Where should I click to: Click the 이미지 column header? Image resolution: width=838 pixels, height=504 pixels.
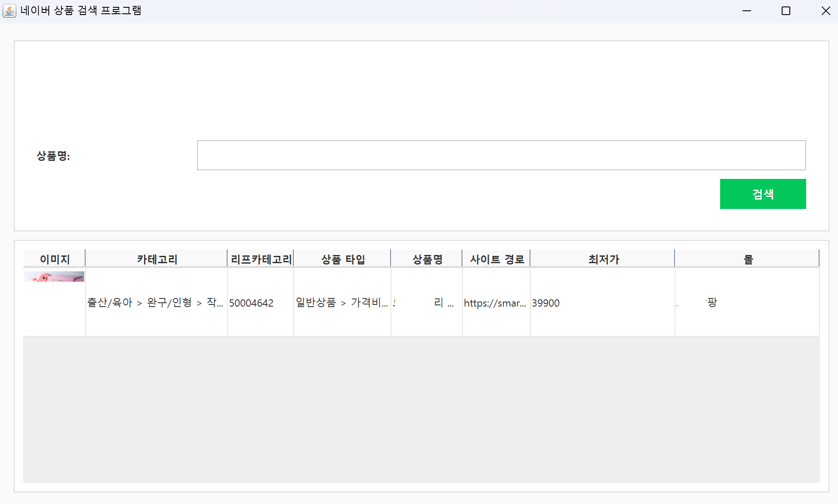[55, 259]
